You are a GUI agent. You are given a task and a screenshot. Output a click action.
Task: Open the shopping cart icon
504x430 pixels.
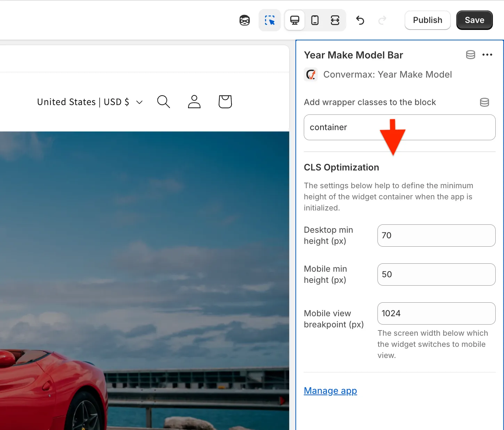click(x=225, y=102)
